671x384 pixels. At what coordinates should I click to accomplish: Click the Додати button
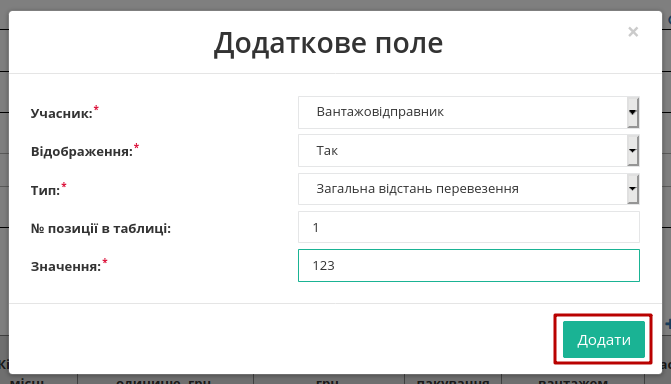[603, 339]
